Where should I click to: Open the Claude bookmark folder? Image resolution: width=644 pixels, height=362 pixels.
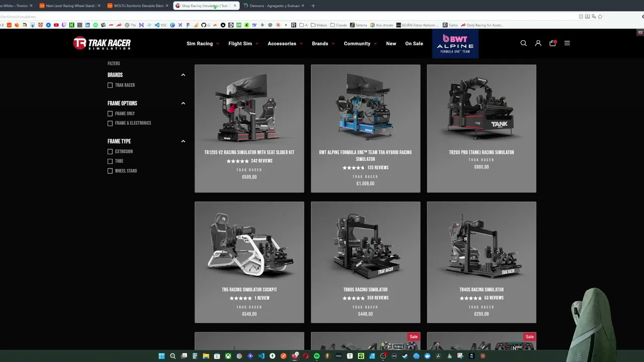tap(338, 25)
